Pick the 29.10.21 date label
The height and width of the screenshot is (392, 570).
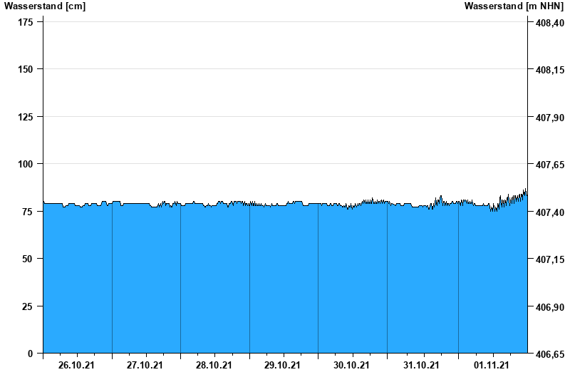tap(283, 366)
